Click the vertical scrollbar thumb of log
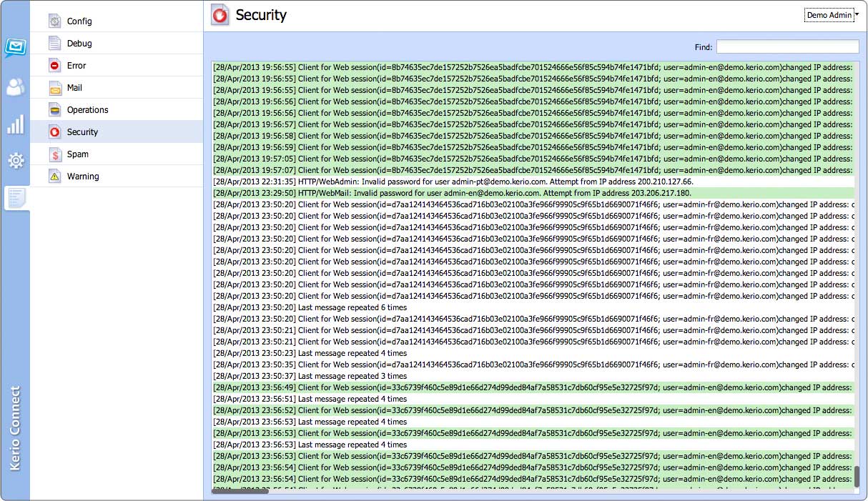The image size is (868, 501). 857,477
